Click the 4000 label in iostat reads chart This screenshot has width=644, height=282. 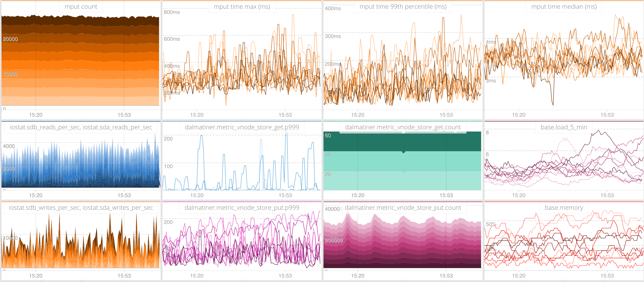pyautogui.click(x=9, y=146)
